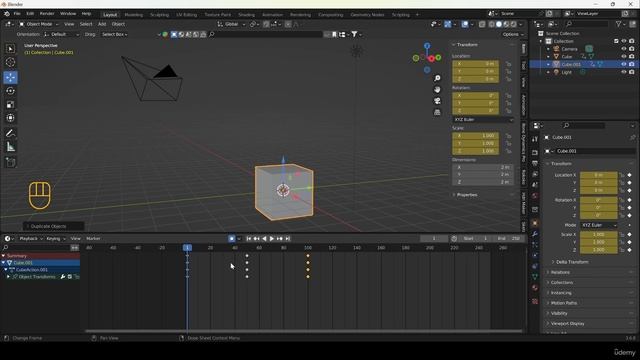Expand the Motion Paths panel
This screenshot has width=640, height=360.
563,303
